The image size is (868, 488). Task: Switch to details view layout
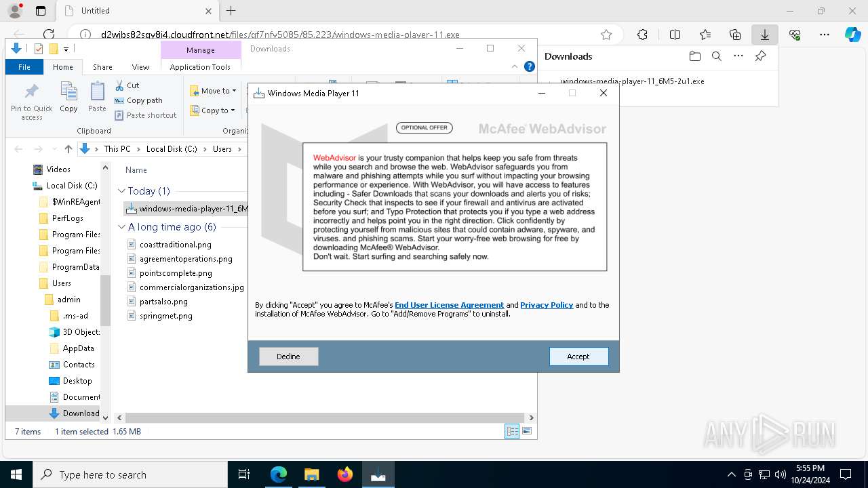(x=512, y=431)
